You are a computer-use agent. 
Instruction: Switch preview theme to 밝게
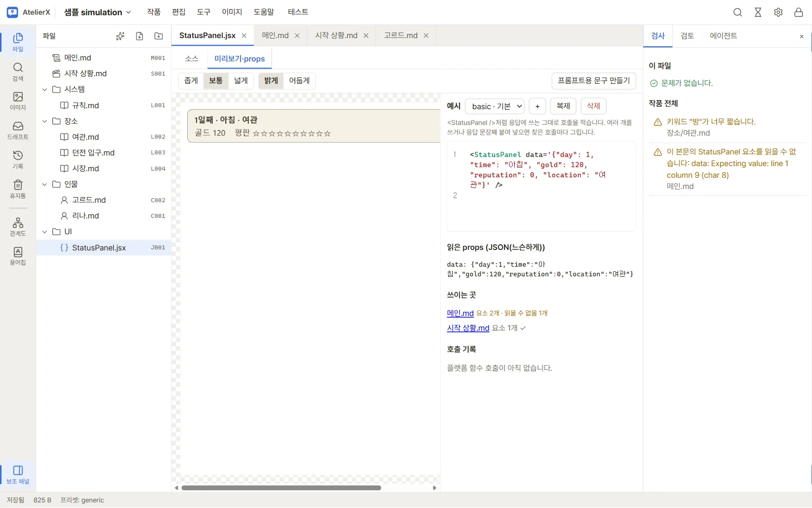[271, 81]
